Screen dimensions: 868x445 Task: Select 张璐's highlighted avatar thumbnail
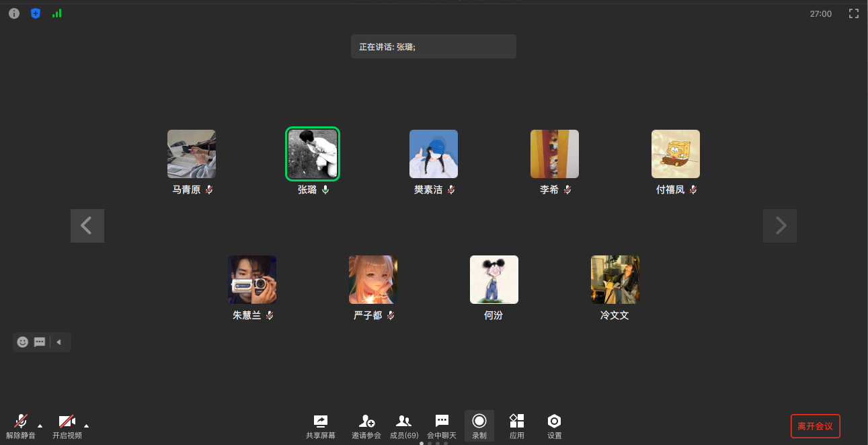[313, 154]
